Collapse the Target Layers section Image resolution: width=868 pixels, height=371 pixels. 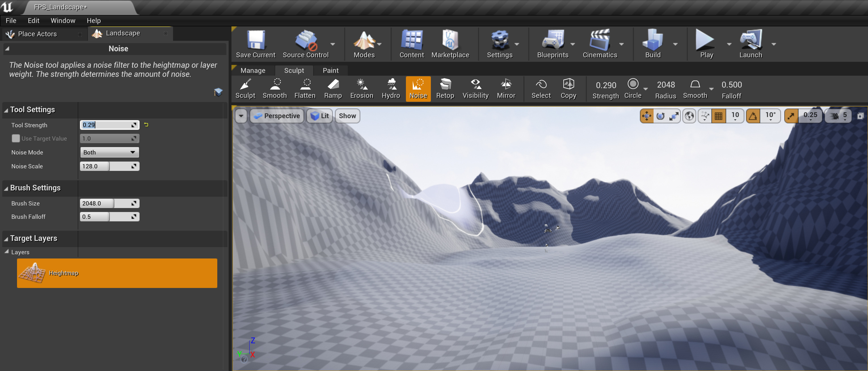point(6,239)
